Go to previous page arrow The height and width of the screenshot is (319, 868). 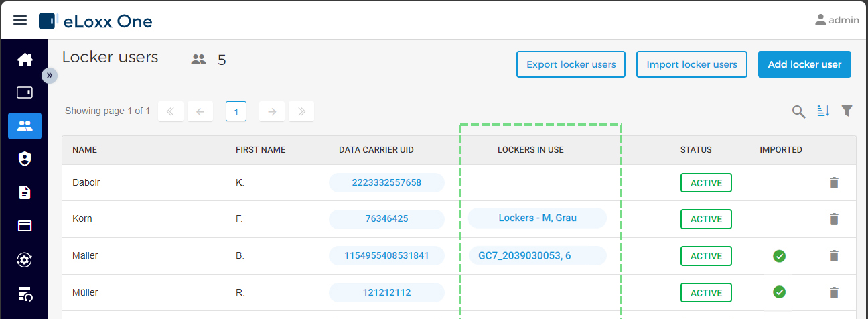[200, 111]
